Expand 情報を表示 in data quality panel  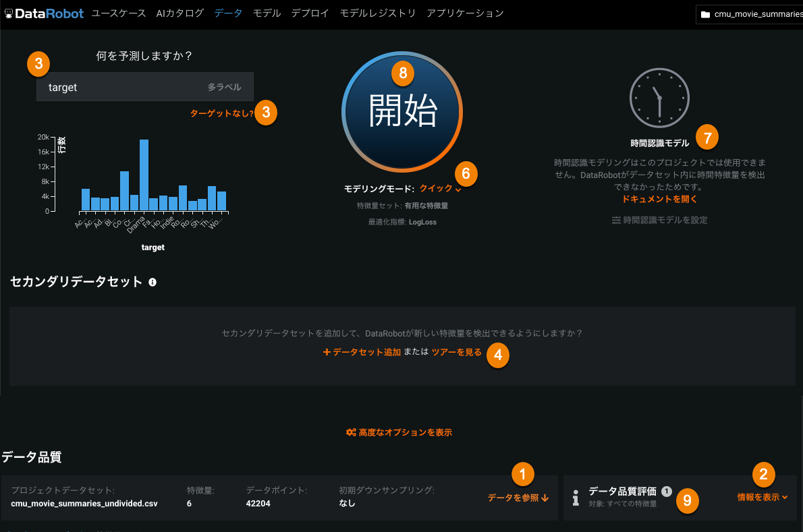762,497
